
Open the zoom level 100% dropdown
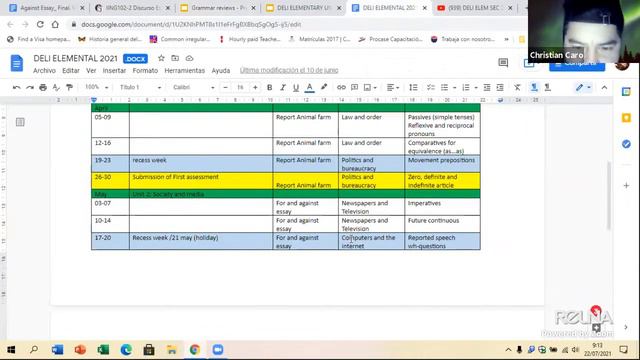(96, 87)
